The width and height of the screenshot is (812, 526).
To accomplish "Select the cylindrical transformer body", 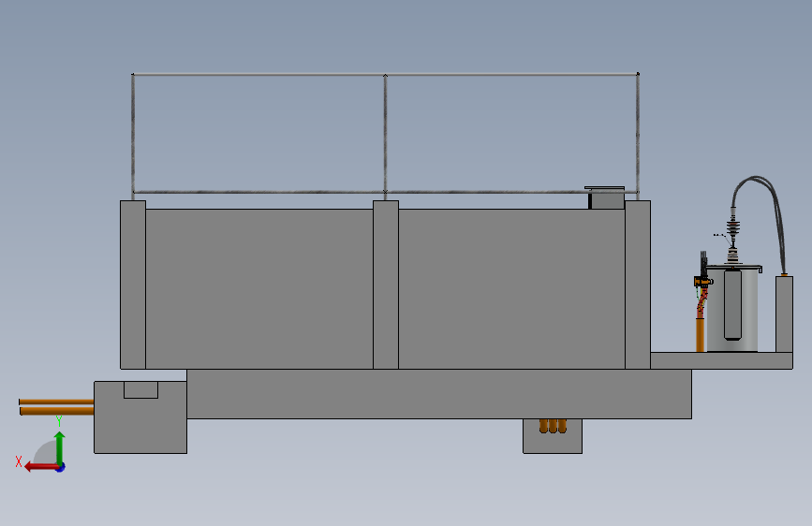I will (x=732, y=309).
